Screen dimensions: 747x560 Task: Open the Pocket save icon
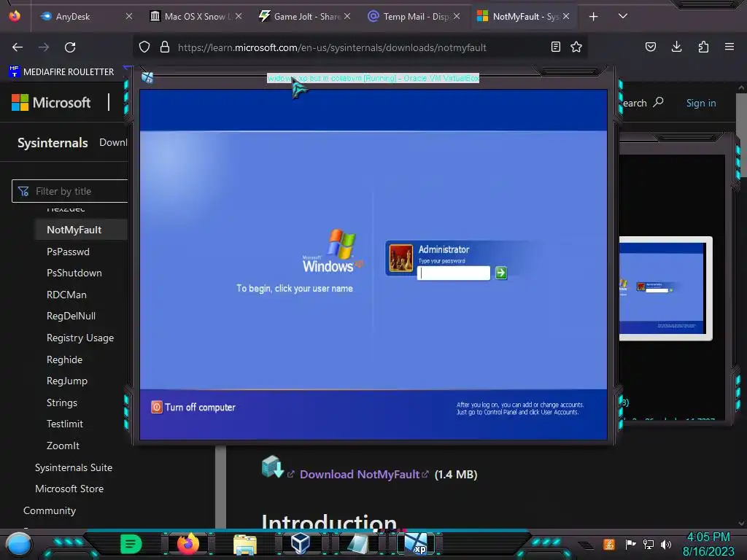[650, 47]
